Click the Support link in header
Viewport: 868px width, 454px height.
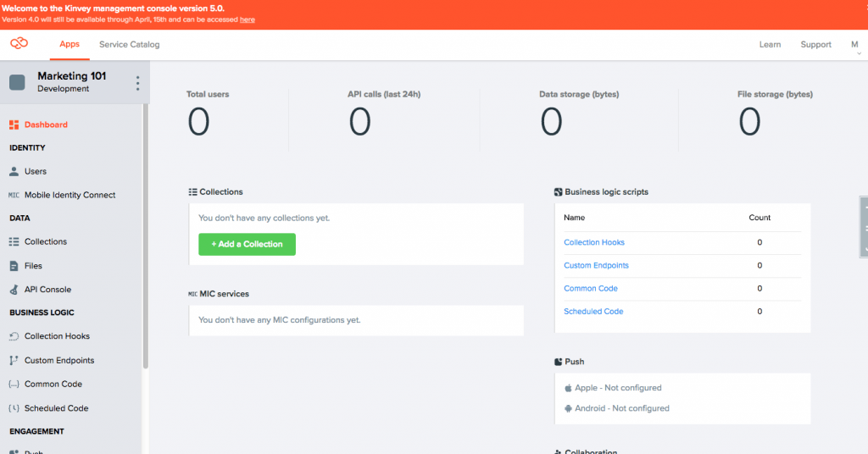(815, 44)
